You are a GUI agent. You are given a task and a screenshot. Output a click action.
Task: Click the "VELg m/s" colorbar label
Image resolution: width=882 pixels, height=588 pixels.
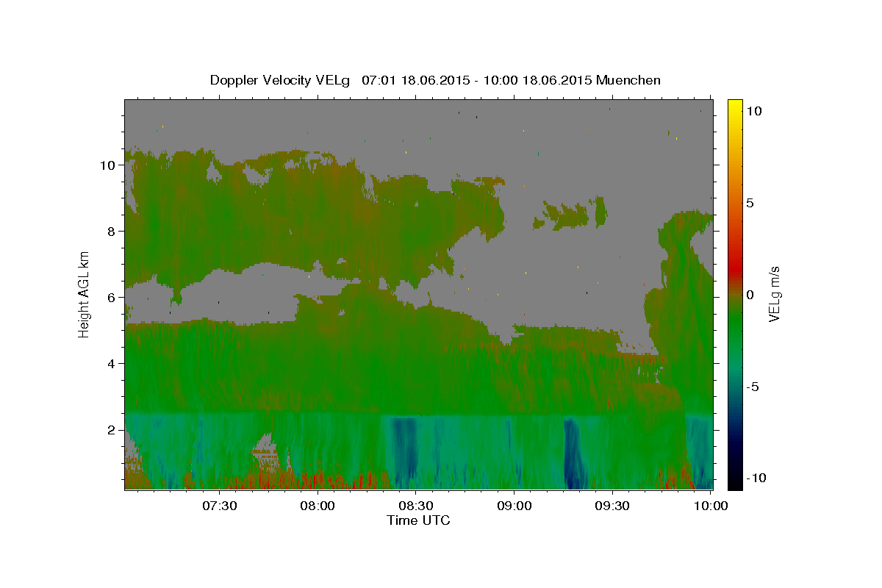pos(774,293)
